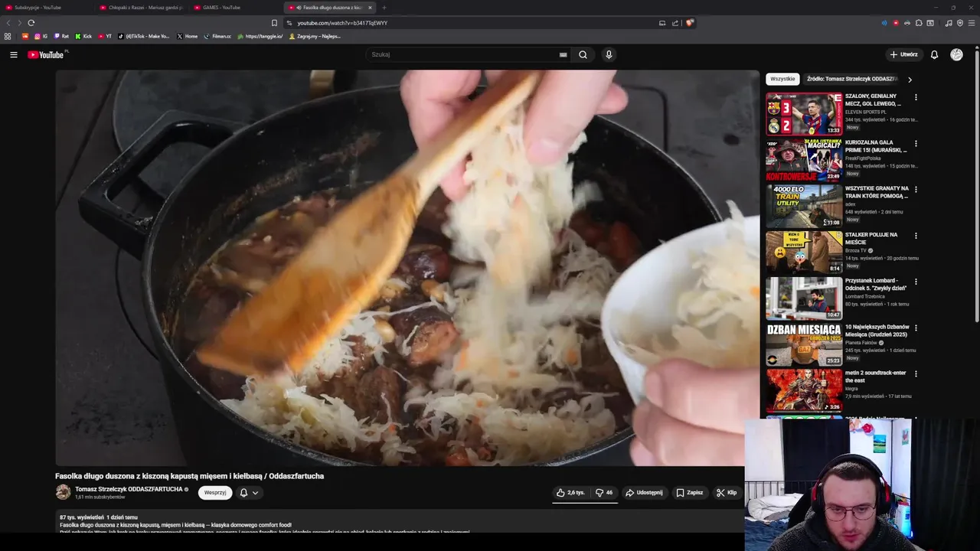Open the metin 2 soundtrack thumbnail
980x551 pixels.
(x=804, y=390)
